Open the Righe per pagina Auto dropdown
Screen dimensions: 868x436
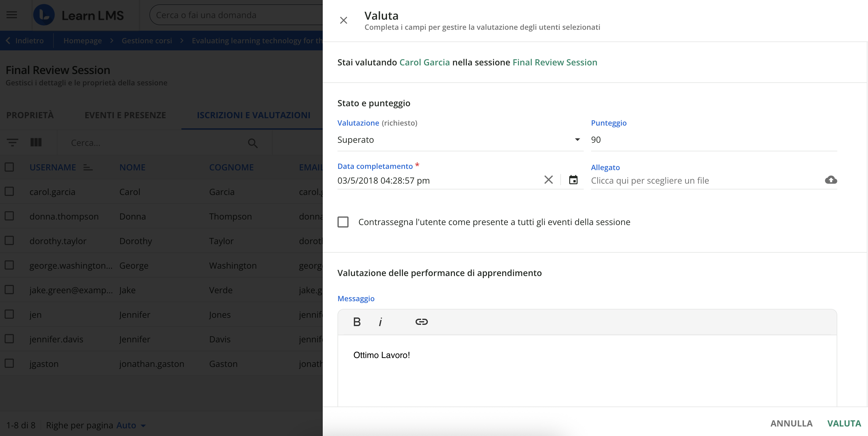coord(131,425)
